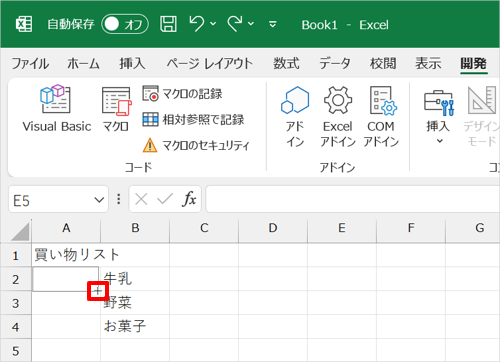Click the formula bar cancel X
The height and width of the screenshot is (362, 500).
[x=141, y=200]
